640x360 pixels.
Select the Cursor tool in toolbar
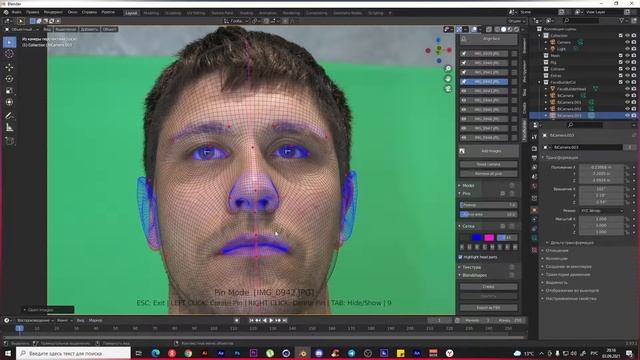click(9, 54)
